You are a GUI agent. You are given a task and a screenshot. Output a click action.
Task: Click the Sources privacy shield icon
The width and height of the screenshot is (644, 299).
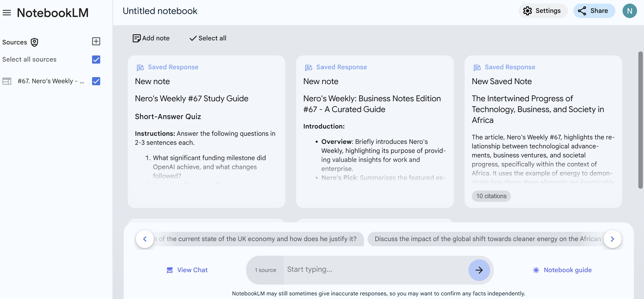click(x=35, y=42)
